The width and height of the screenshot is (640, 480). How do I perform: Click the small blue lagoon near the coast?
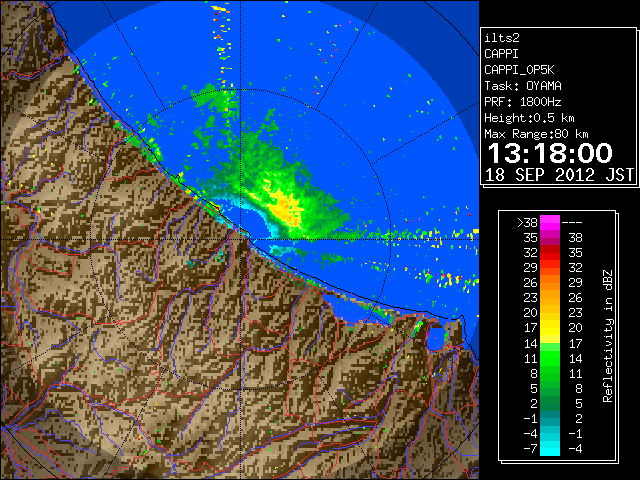pyautogui.click(x=436, y=339)
